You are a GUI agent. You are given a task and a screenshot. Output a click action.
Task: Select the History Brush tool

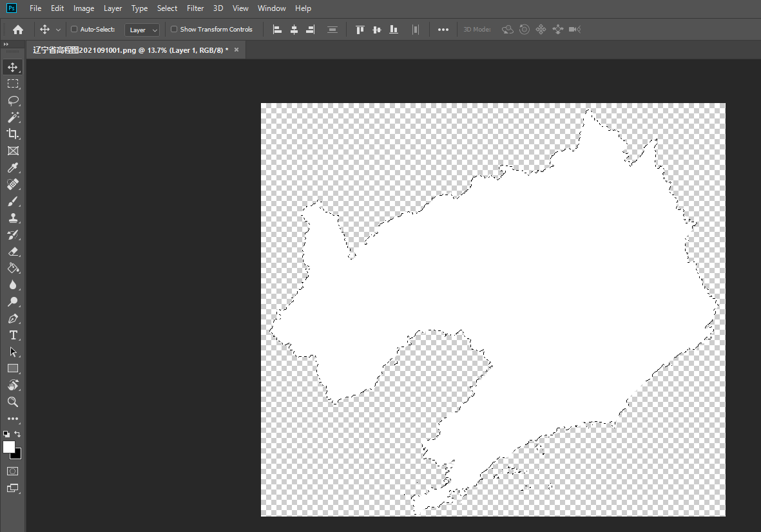point(13,234)
